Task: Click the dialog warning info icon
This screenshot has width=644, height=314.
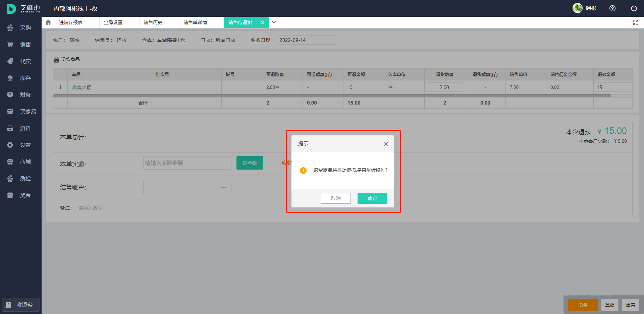Action: [x=303, y=171]
